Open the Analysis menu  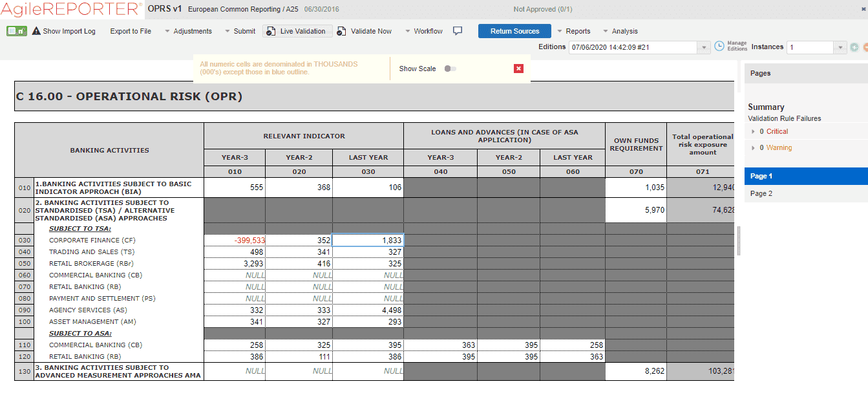click(620, 31)
